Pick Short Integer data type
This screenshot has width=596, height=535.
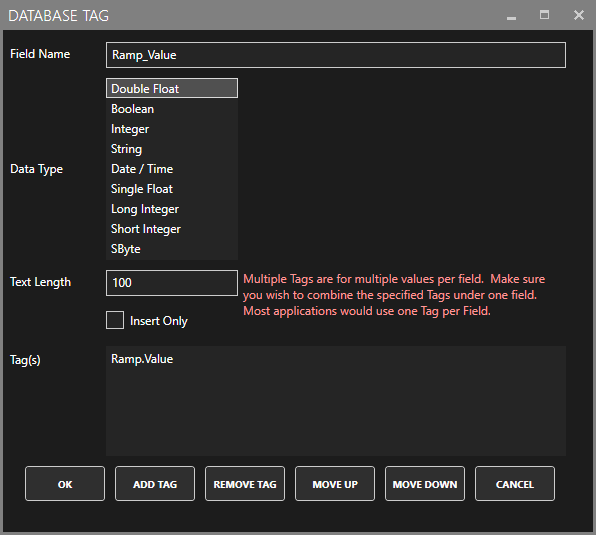point(172,229)
